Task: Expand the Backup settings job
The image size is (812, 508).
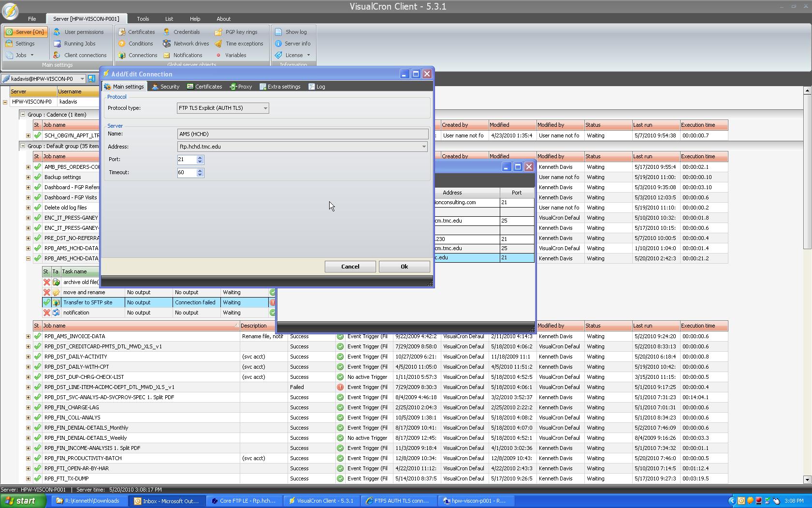Action: tap(28, 177)
